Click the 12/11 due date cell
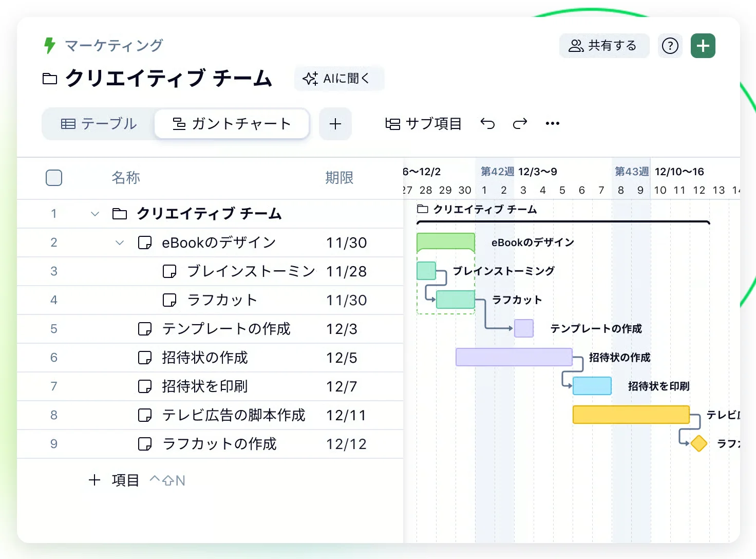Screen dimensions: 756x559 (x=346, y=415)
